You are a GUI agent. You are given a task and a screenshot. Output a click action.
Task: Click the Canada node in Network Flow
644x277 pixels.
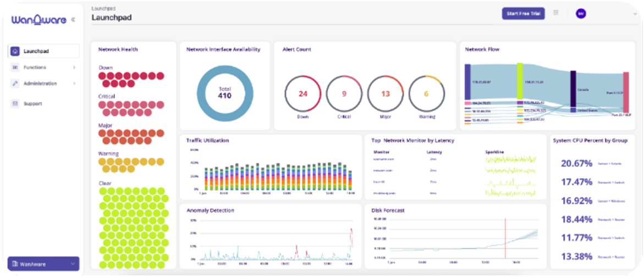click(573, 89)
